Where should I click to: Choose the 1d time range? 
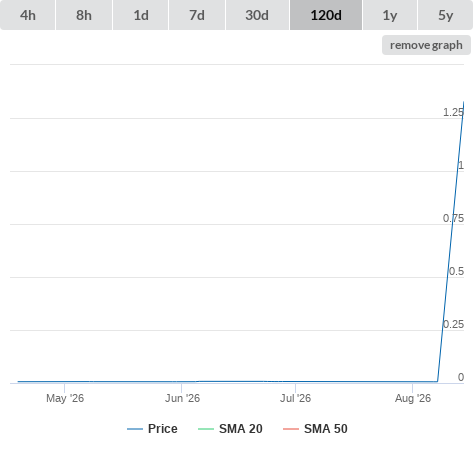pyautogui.click(x=141, y=15)
